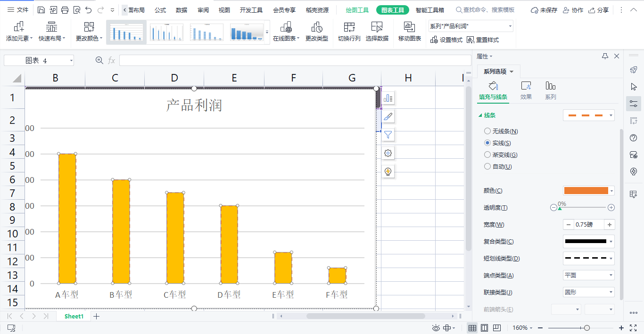The image size is (644, 334).
Task: Click the 移动图表 move chart icon
Action: (x=409, y=27)
